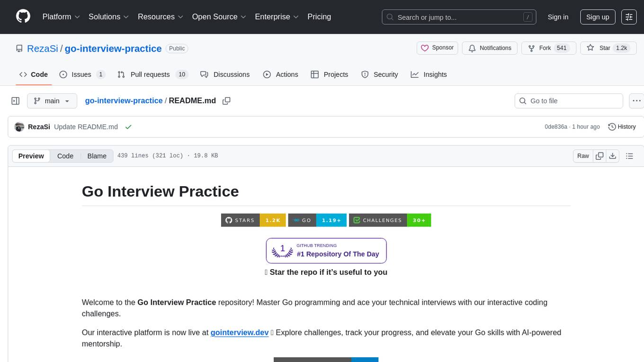644x362 pixels.
Task: Open commit 0de836a
Action: (x=556, y=127)
